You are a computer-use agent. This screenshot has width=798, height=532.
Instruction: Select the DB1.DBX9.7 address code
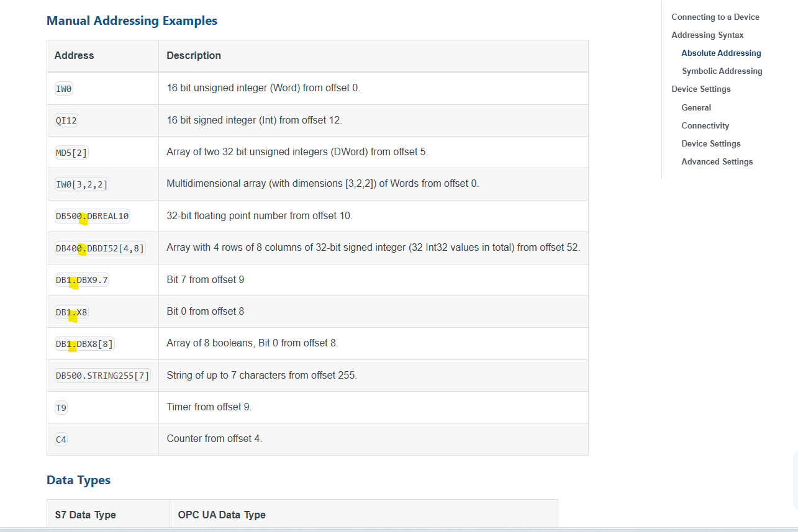82,280
